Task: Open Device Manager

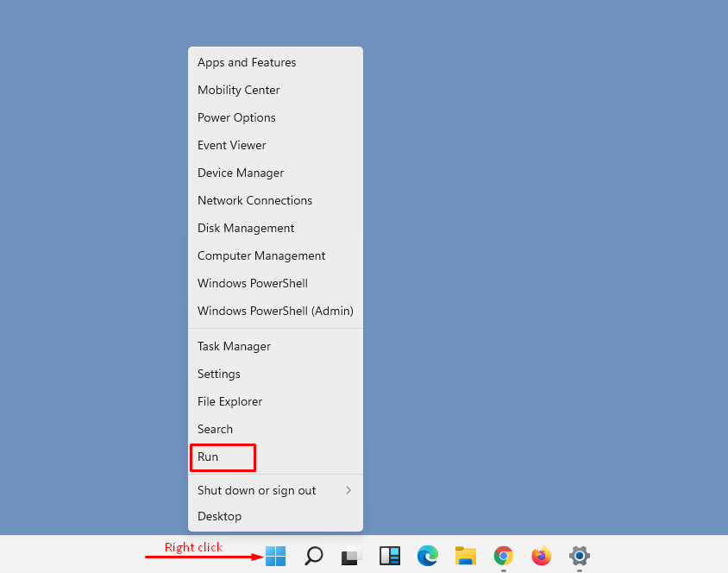Action: (241, 173)
